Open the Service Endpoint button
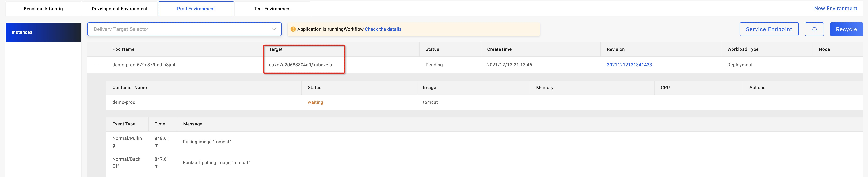Viewport: 868px width, 177px height. click(769, 29)
